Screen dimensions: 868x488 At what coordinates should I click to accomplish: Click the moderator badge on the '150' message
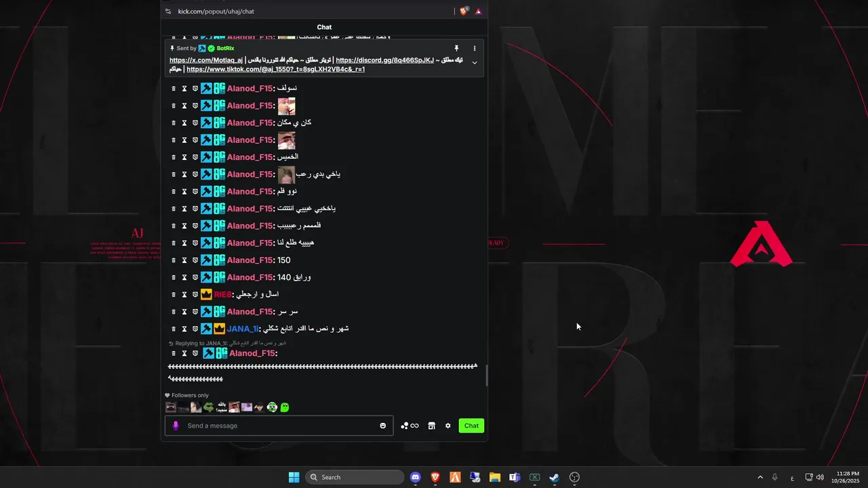(206, 260)
